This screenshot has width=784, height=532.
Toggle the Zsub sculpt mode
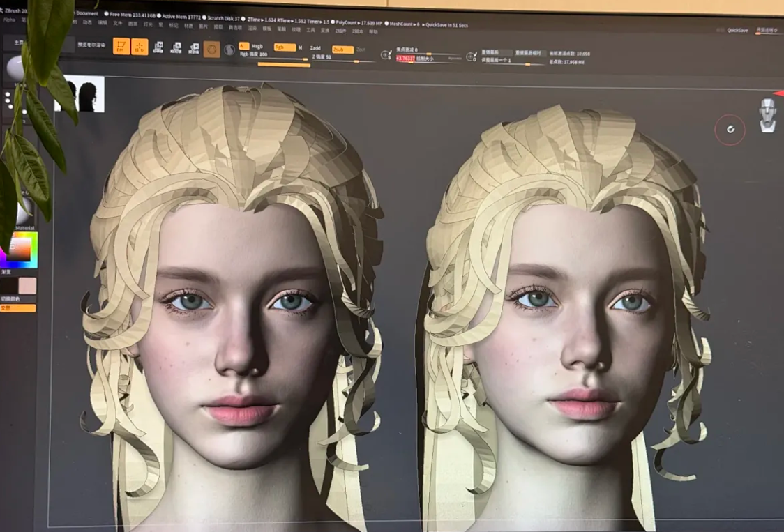point(343,50)
